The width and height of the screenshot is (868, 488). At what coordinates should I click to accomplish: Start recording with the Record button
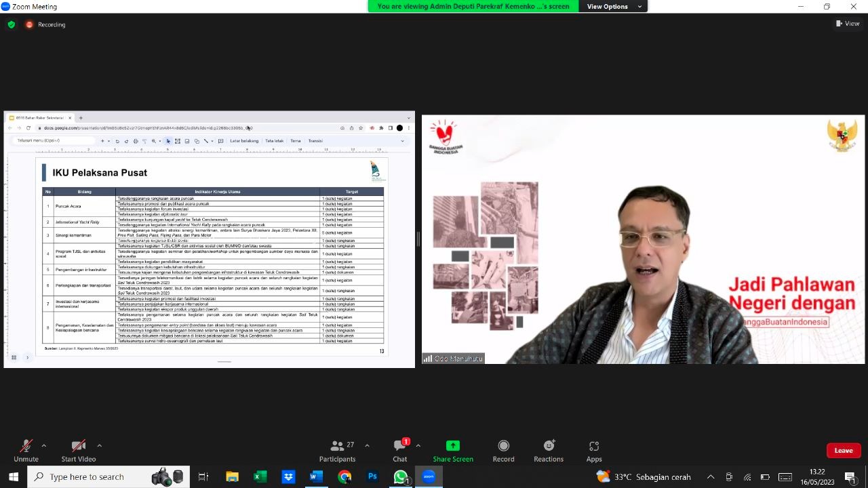[x=503, y=450]
